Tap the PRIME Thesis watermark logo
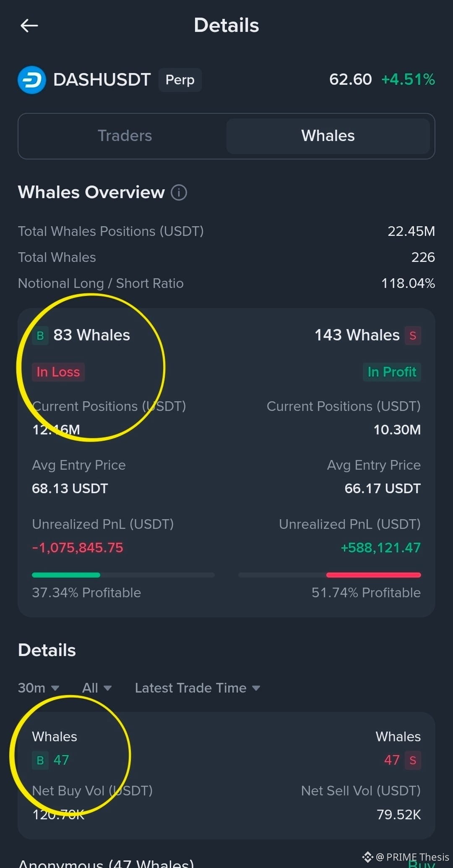The width and height of the screenshot is (453, 868). 368,857
